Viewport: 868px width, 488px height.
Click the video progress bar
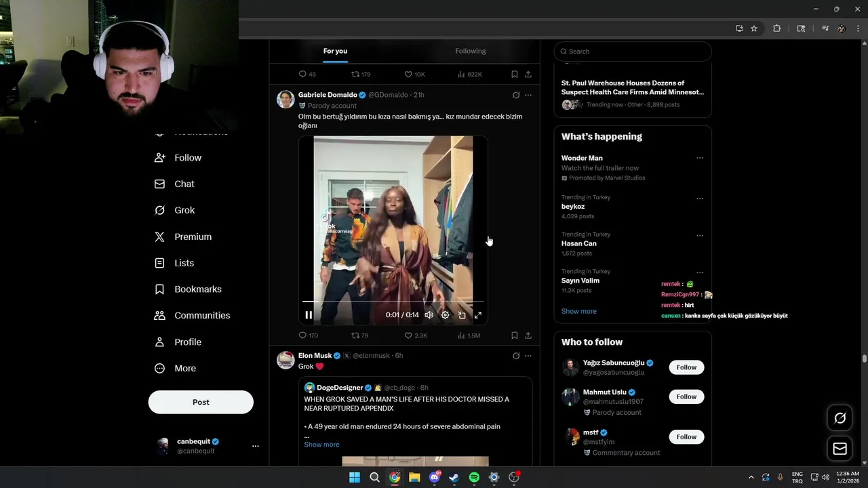pos(393,301)
